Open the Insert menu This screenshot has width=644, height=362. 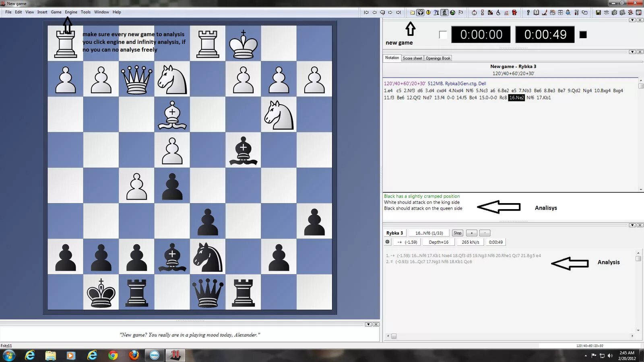click(42, 12)
